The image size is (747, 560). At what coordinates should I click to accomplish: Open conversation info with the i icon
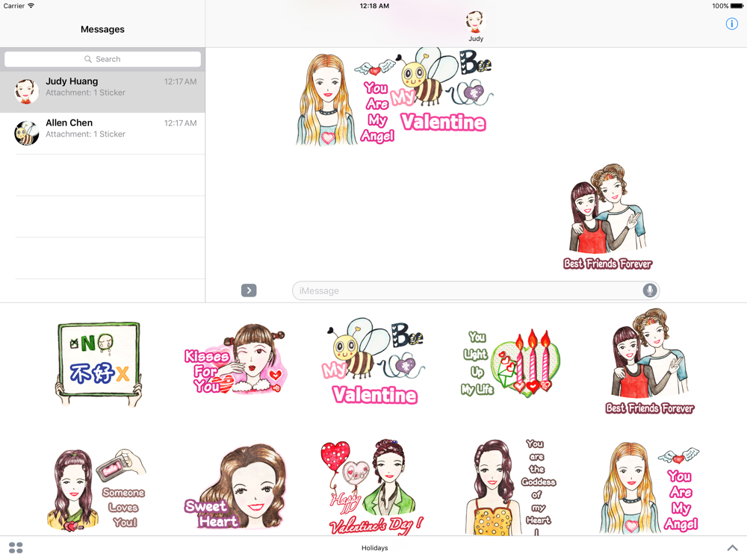[x=731, y=24]
